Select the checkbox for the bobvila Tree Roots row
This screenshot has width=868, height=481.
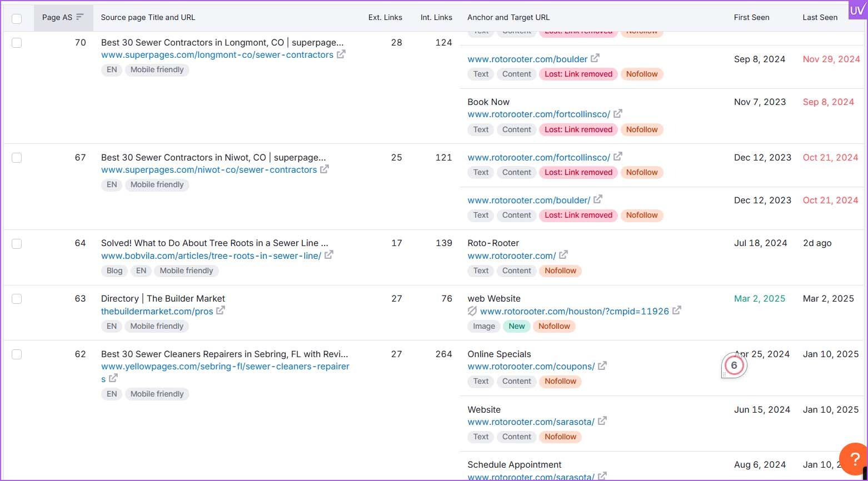pyautogui.click(x=17, y=243)
